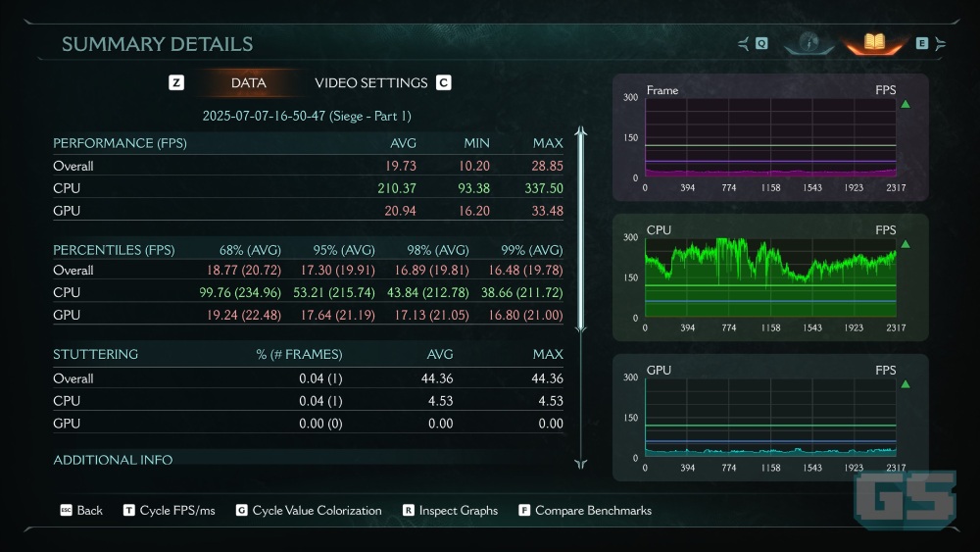Click the vertical scrollbar thumb

tap(580, 231)
